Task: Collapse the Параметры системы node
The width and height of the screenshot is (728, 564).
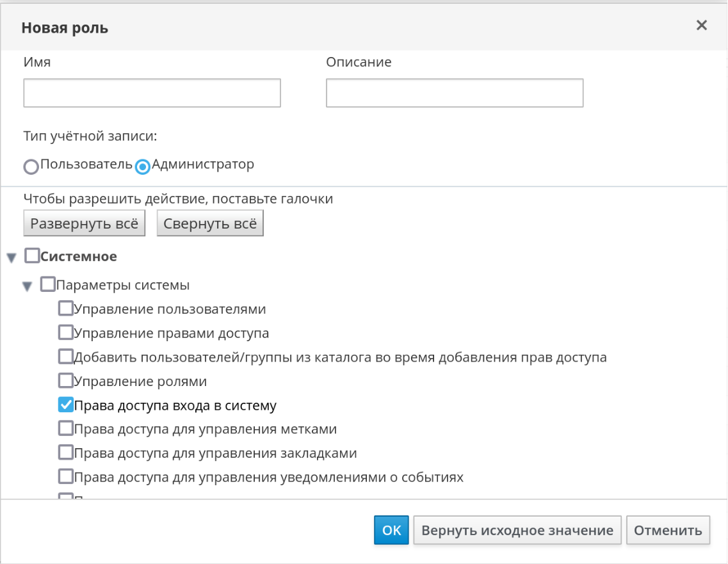Action: click(27, 286)
